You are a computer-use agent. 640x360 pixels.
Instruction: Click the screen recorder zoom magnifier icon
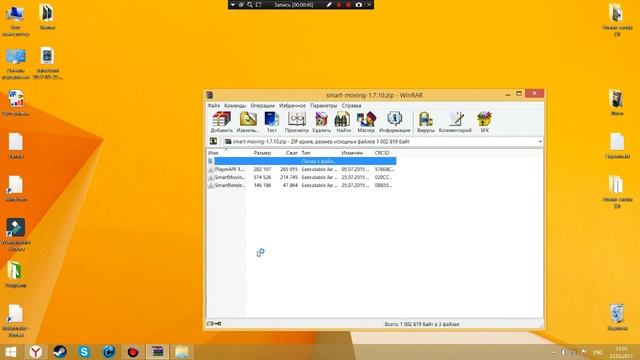tap(250, 5)
